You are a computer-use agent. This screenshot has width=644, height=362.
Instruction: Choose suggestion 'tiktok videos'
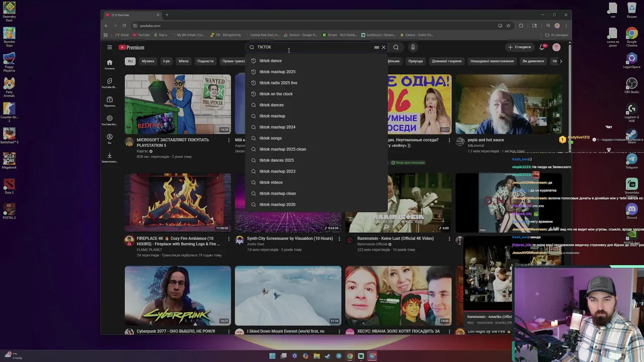[316, 182]
